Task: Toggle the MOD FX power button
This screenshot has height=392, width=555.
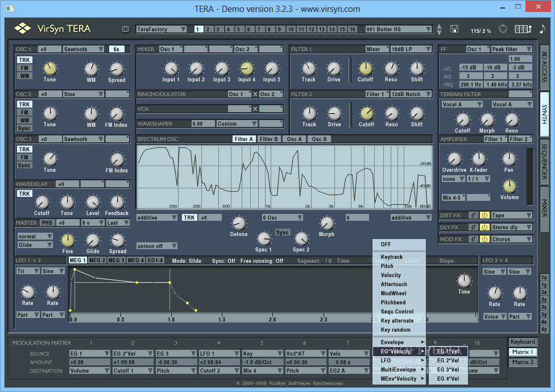Action: coord(484,239)
